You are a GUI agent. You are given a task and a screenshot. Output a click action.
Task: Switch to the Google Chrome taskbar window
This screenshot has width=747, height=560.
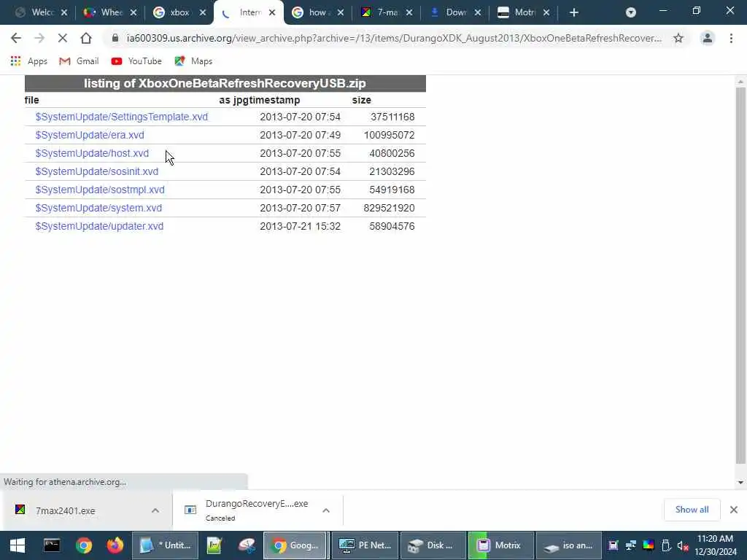tap(295, 545)
